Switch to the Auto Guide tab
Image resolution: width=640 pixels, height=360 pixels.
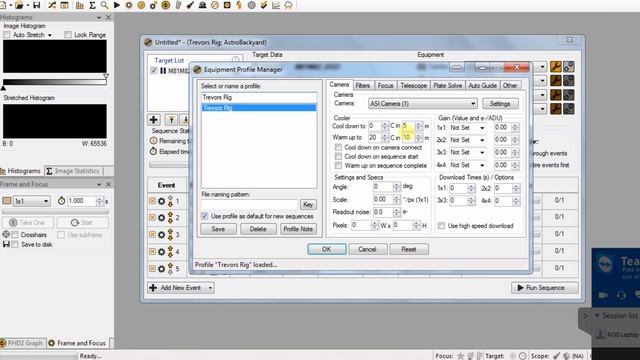(x=482, y=85)
